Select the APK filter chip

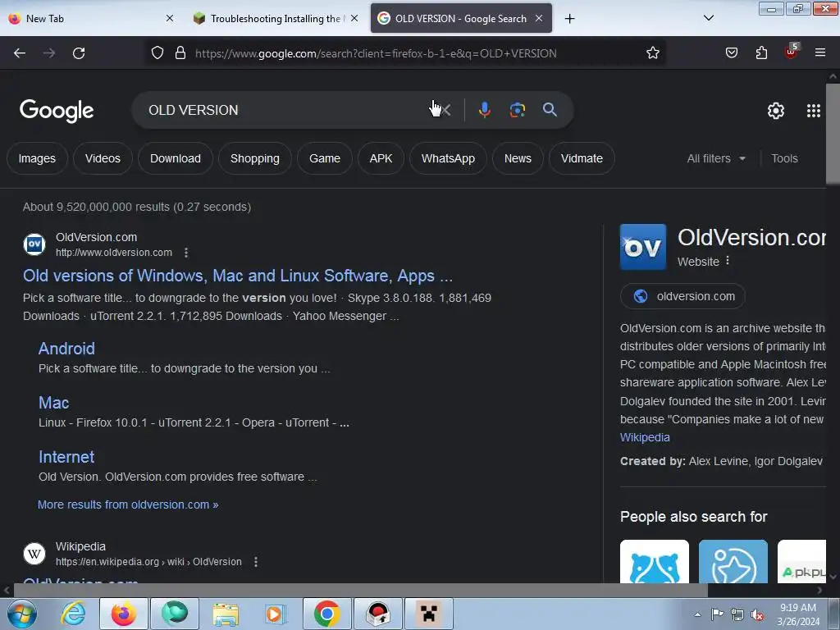point(381,158)
